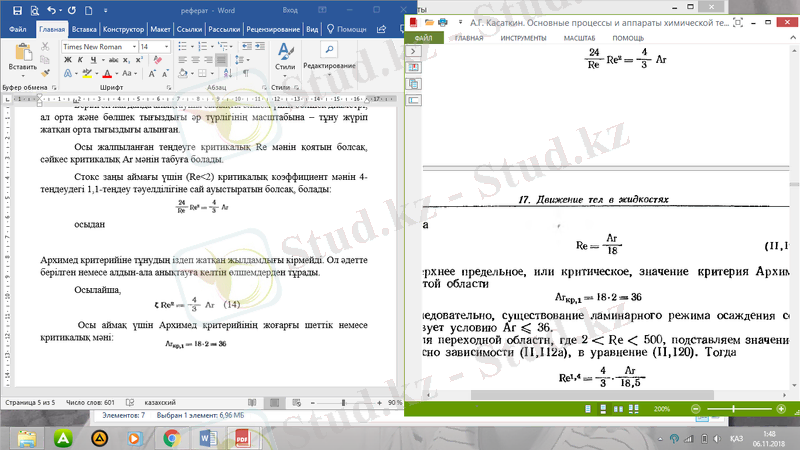The height and width of the screenshot is (450, 800).
Task: Switch to the Конструктор tab
Action: click(123, 29)
